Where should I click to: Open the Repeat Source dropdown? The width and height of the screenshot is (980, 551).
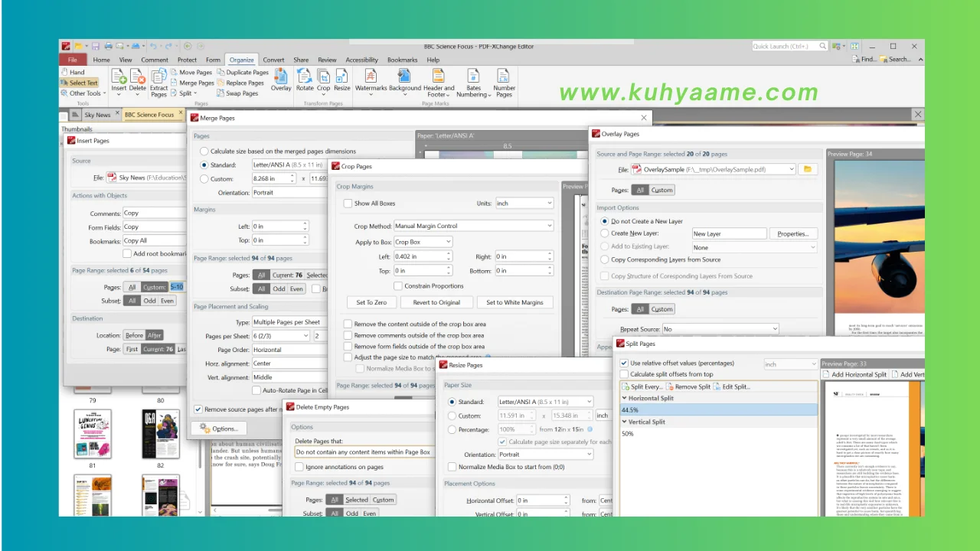tap(720, 329)
